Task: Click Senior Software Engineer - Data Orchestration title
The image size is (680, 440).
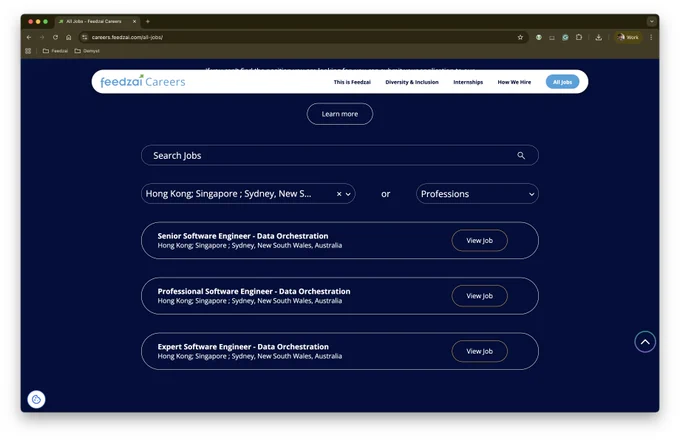Action: tap(243, 236)
